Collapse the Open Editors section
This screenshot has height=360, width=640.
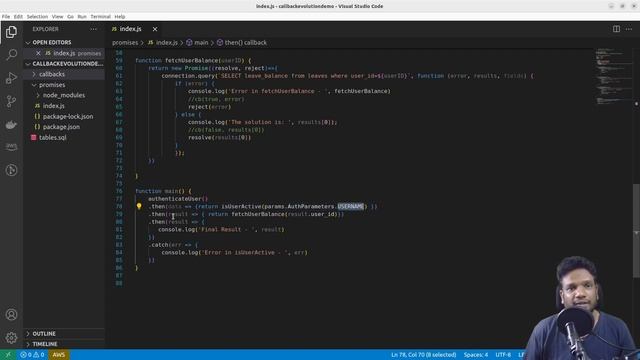tap(64, 42)
